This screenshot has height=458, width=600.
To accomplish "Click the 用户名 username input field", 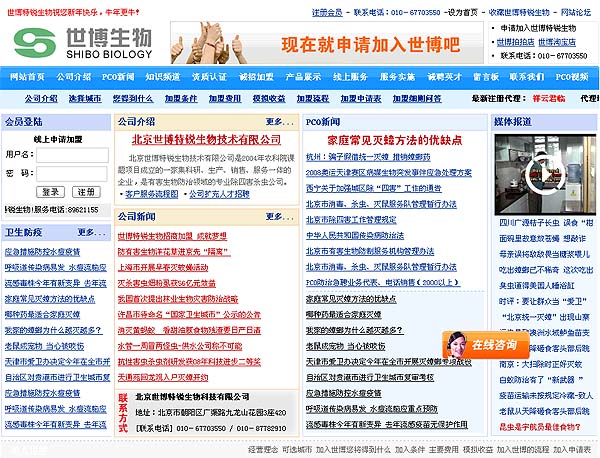I will tap(72, 155).
